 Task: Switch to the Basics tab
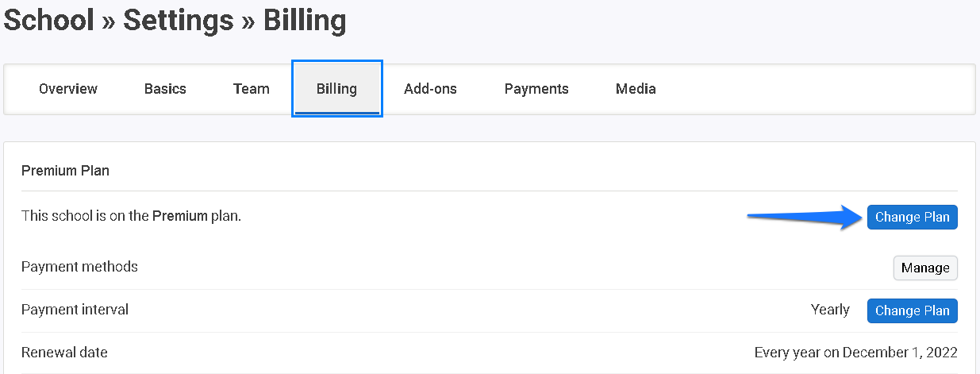[x=165, y=89]
